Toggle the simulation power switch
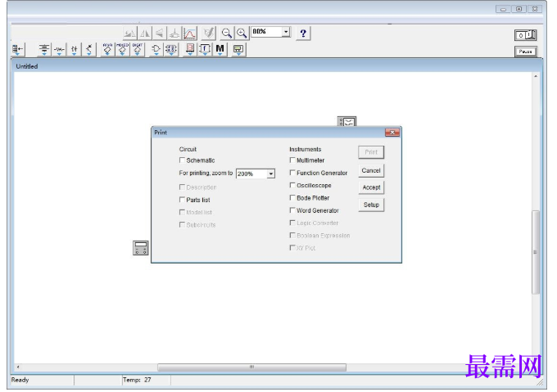 [526, 35]
